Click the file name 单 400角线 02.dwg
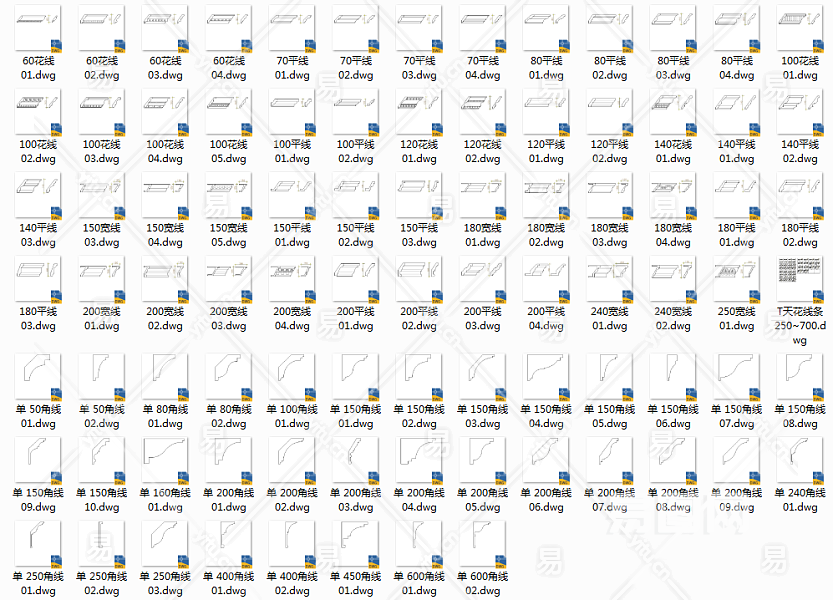 [x=292, y=583]
